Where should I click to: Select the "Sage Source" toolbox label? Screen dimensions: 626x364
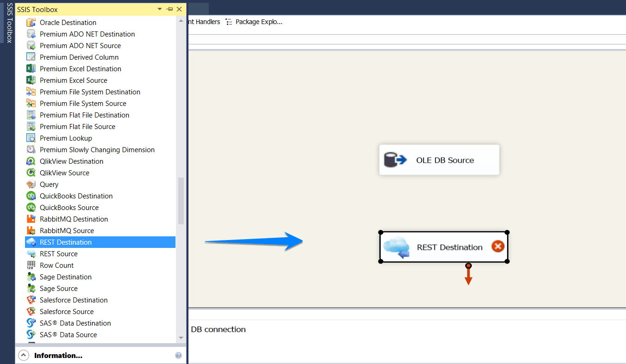point(59,288)
